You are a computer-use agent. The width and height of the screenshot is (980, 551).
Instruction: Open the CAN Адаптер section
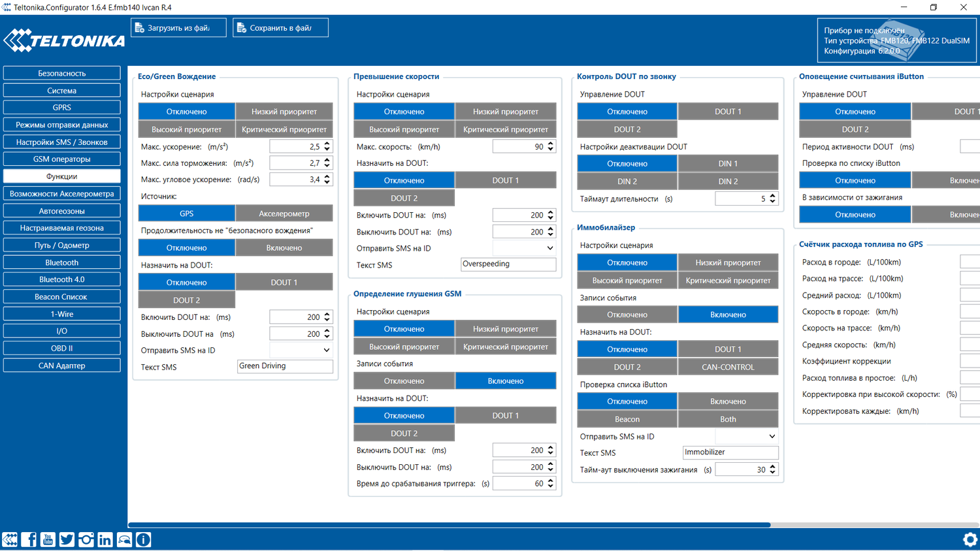click(61, 366)
